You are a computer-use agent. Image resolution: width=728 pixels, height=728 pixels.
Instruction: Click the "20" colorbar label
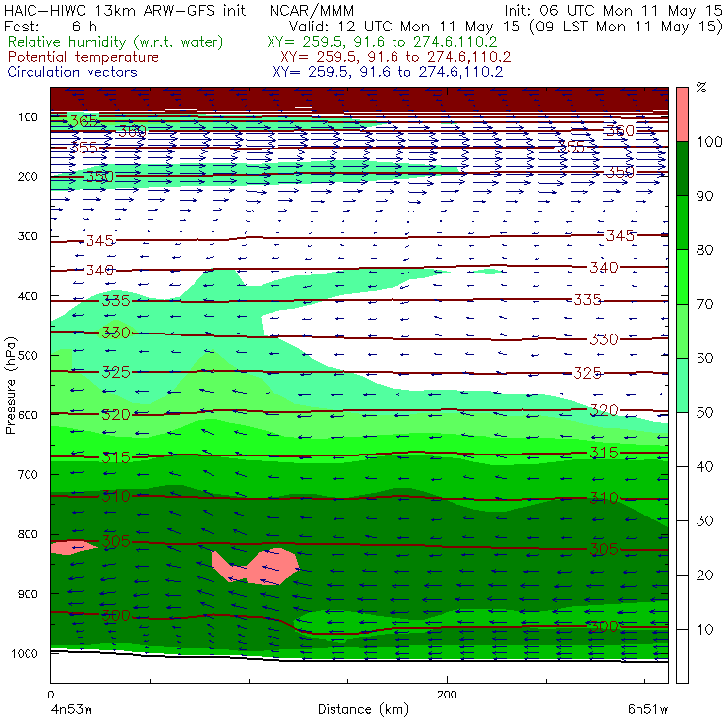click(704, 576)
